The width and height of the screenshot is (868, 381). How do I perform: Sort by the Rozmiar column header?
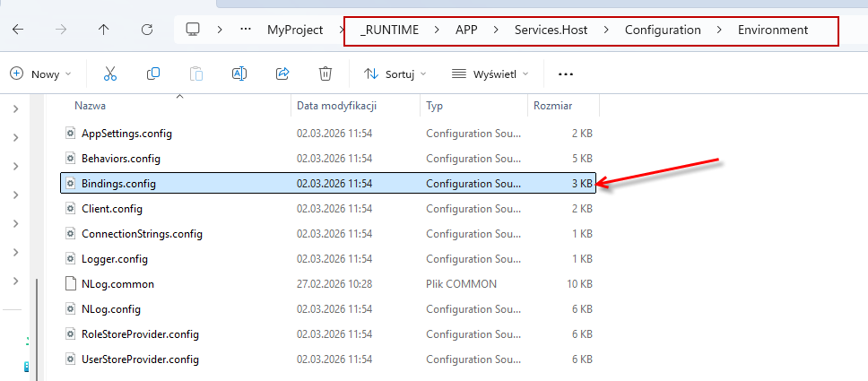coord(552,106)
